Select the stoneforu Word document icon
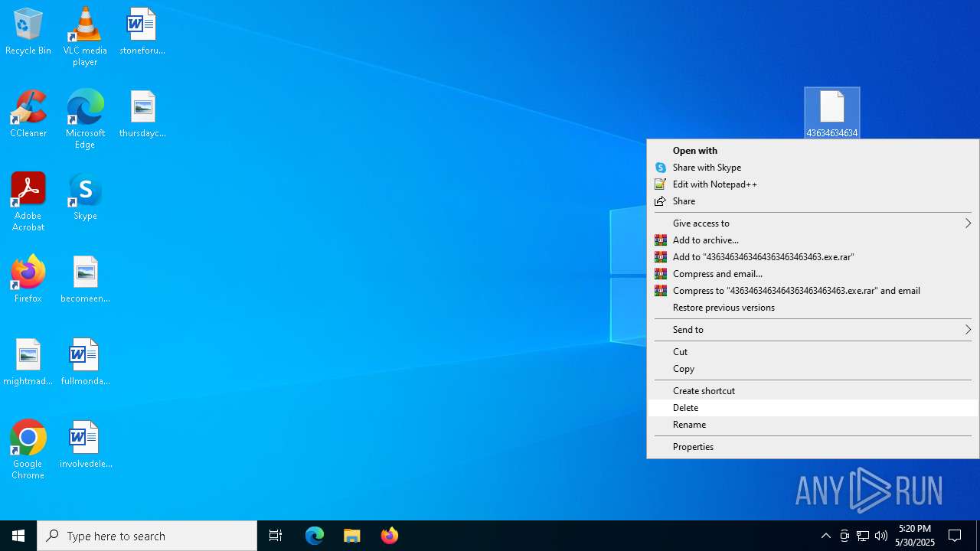Viewport: 980px width, 551px height. pos(142,32)
